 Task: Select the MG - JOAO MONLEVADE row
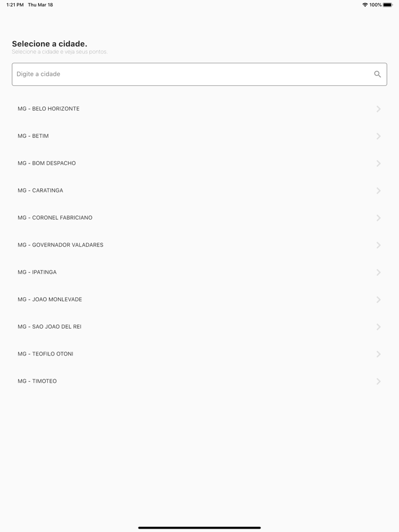49,299
